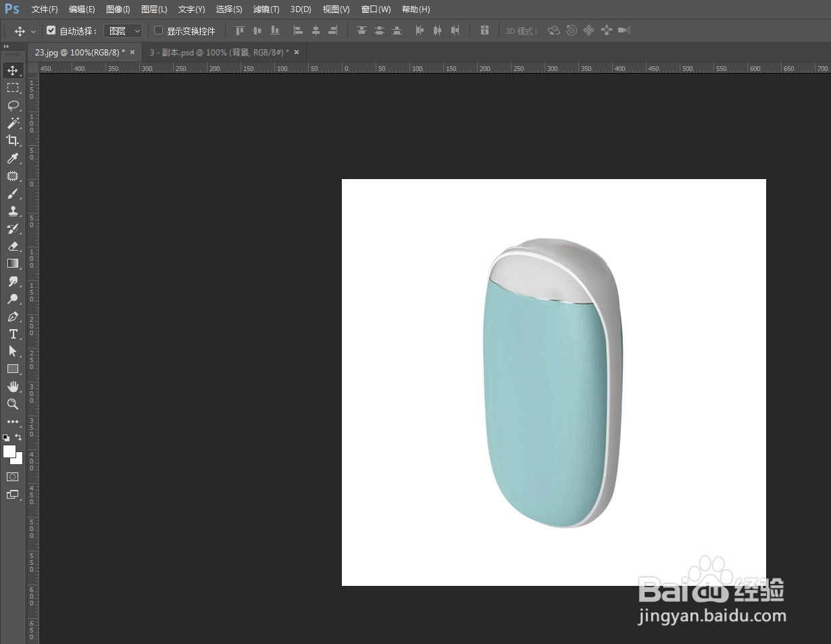
Task: Switch to the 3 - 副本.psd tab
Action: (x=219, y=52)
